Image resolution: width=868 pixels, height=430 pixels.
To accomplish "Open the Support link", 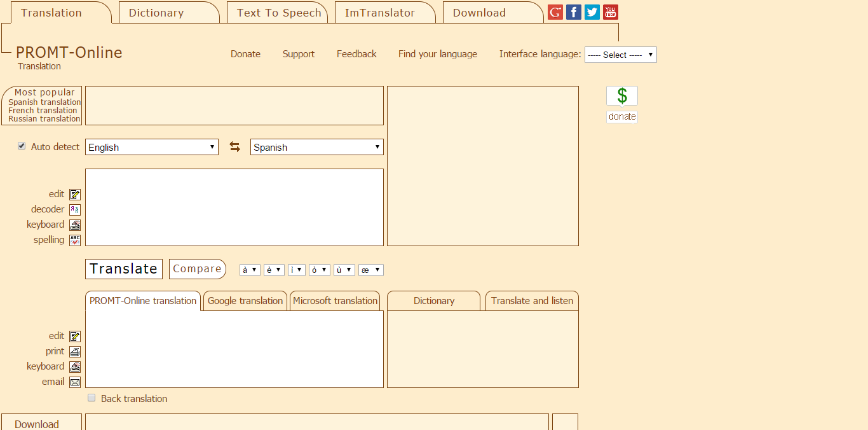I will (299, 54).
